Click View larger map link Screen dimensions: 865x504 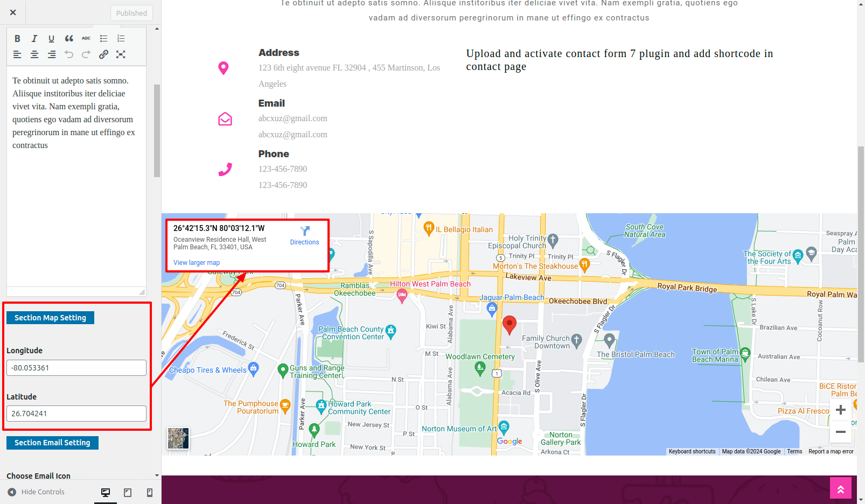(197, 263)
